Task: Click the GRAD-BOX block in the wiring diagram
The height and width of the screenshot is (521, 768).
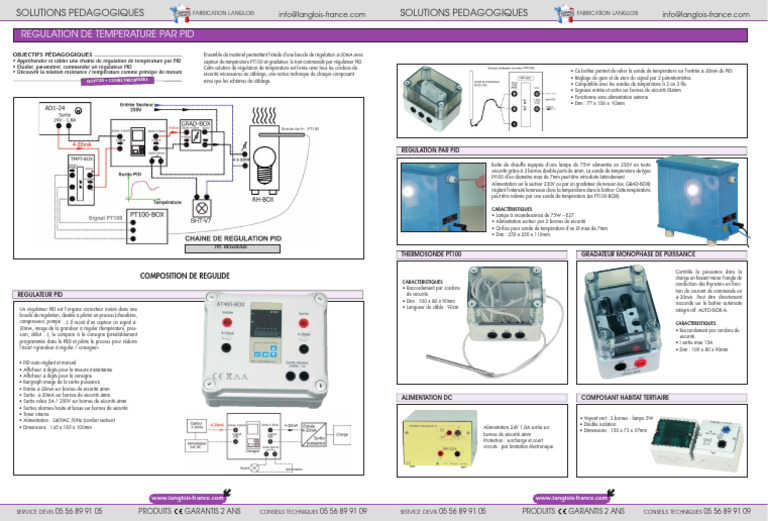Action: (196, 135)
